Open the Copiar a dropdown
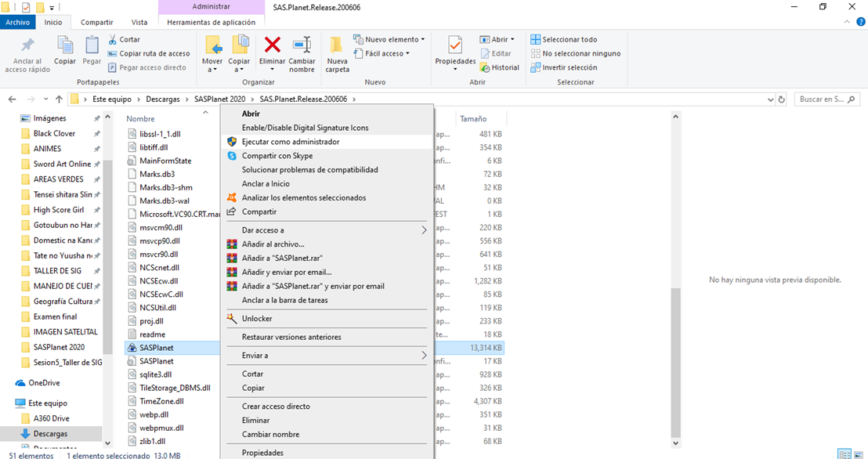The height and width of the screenshot is (459, 868). pos(239,70)
